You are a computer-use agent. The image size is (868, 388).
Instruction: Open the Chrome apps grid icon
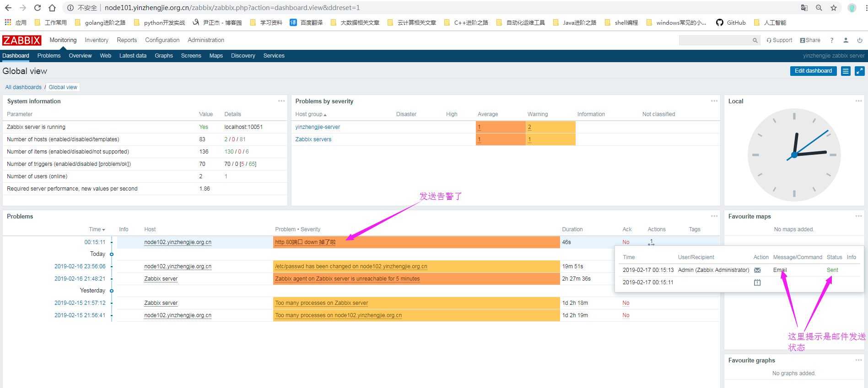coord(8,22)
